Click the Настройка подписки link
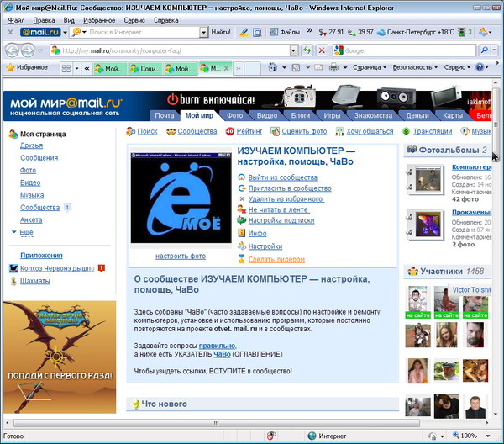The image size is (504, 444). tap(281, 220)
